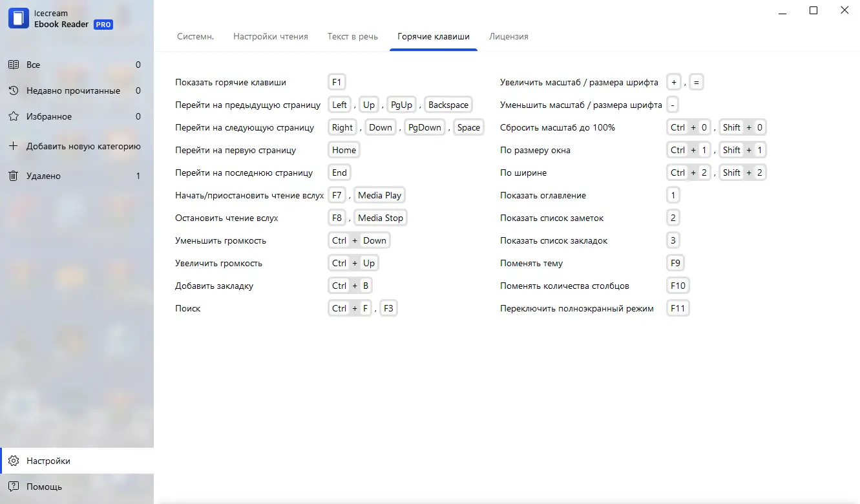
Task: Click the Media Stop key badge
Action: coord(380,218)
